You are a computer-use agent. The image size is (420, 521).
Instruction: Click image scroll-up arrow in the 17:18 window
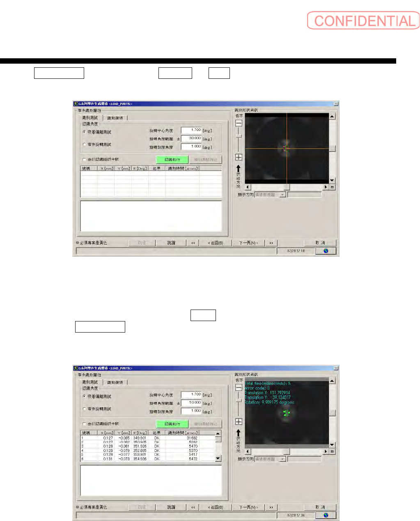[332, 116]
